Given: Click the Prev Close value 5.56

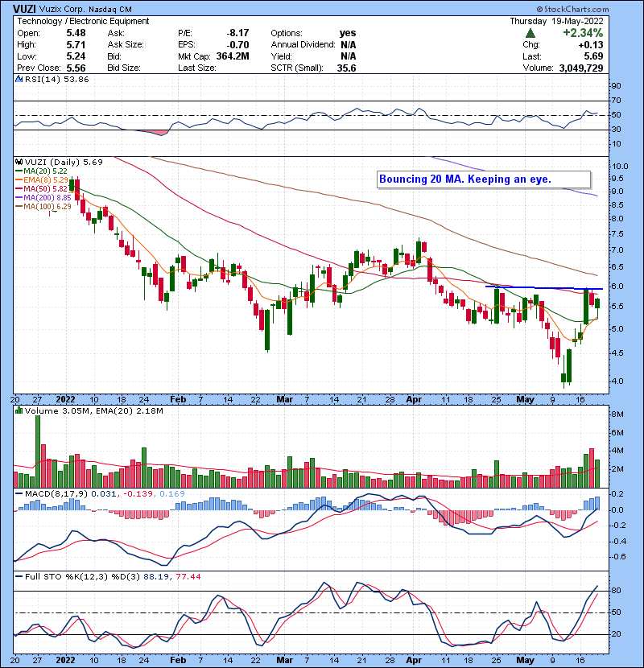Looking at the screenshot, I should [x=76, y=68].
